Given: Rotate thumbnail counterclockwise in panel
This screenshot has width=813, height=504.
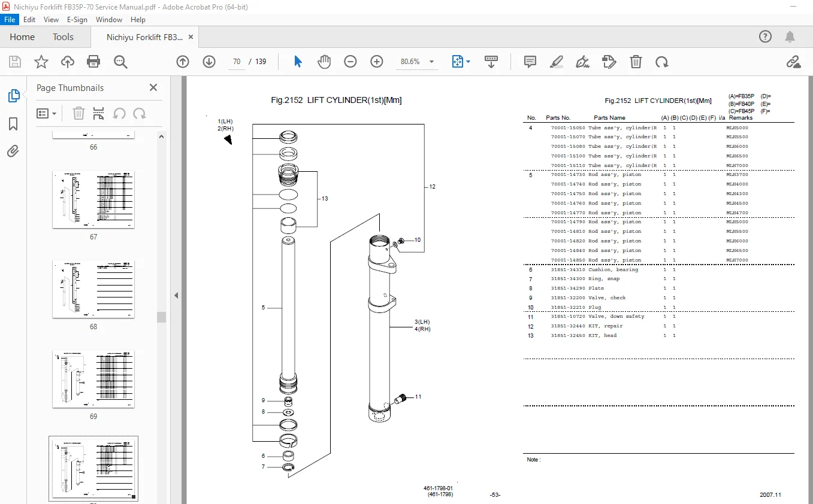Looking at the screenshot, I should point(119,113).
